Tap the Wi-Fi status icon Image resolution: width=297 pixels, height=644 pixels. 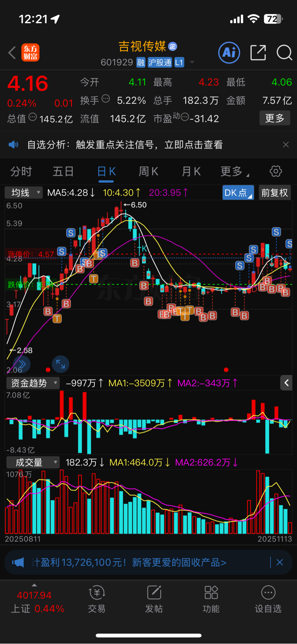253,19
